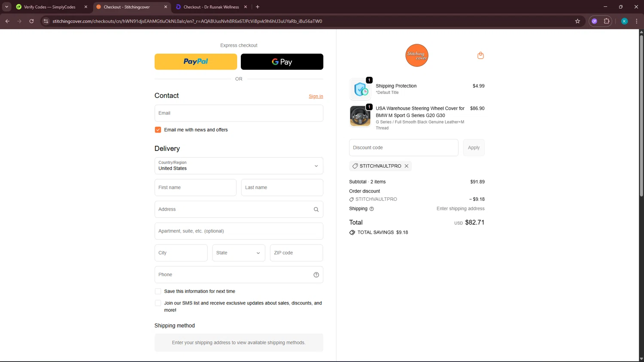The image size is (644, 362).
Task: Click the purple extension icon in toolbar
Action: (x=594, y=21)
